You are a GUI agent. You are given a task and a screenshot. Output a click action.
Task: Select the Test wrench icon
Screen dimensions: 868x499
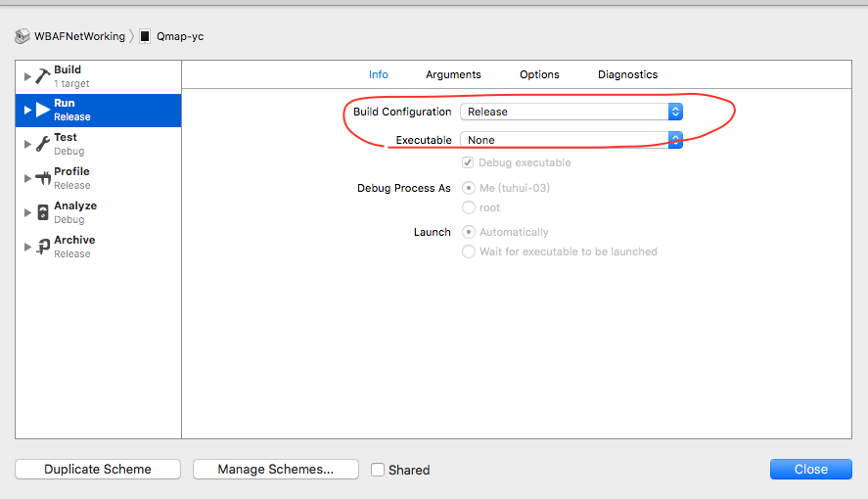point(43,144)
